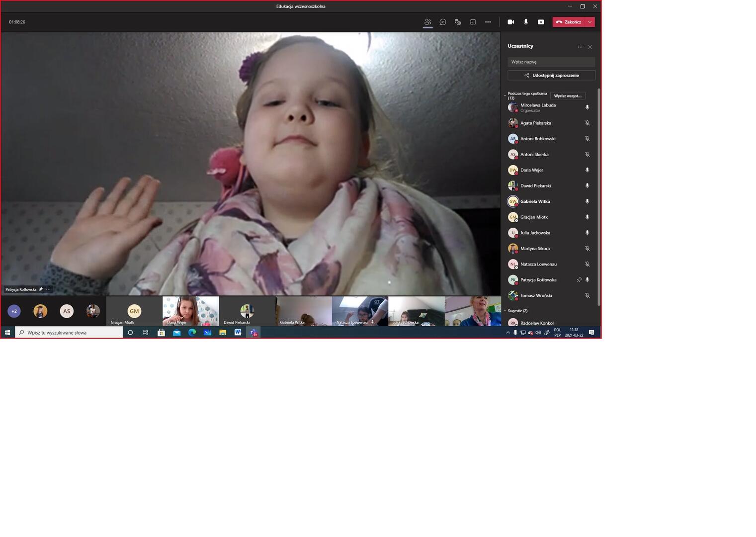The image size is (756, 537).
Task: Turn off the camera
Action: [x=510, y=22]
